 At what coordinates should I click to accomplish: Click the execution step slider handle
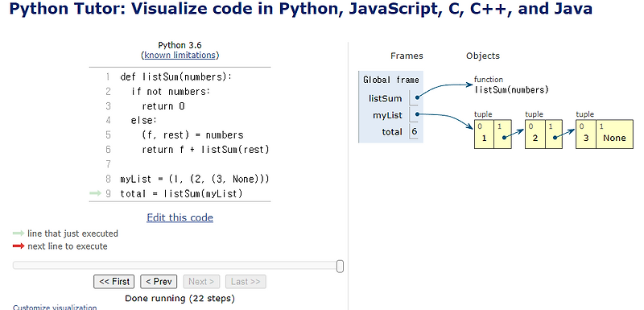pyautogui.click(x=340, y=266)
